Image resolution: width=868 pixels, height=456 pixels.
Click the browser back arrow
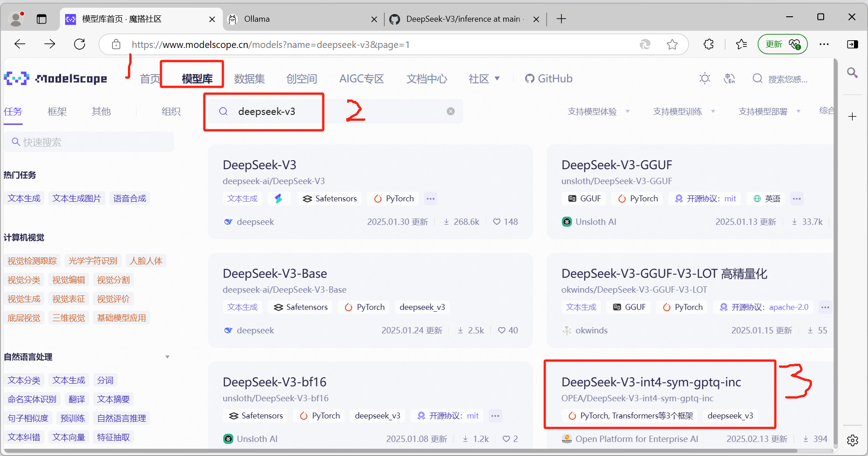(20, 44)
